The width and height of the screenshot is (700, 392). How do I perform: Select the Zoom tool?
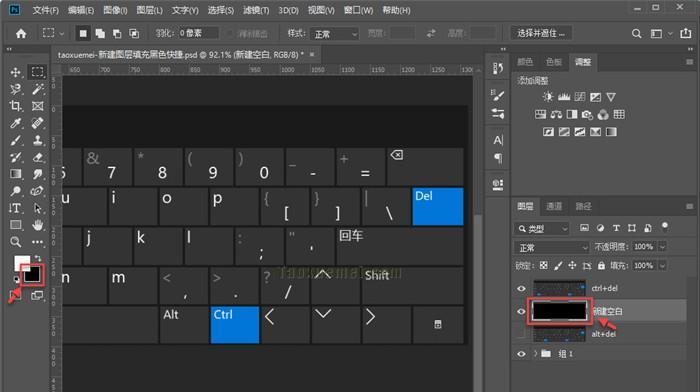coord(16,242)
